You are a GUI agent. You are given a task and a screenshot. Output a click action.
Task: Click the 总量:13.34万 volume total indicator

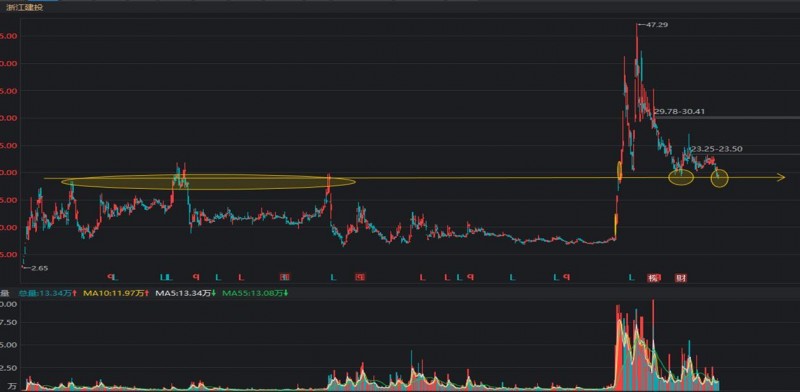click(47, 293)
